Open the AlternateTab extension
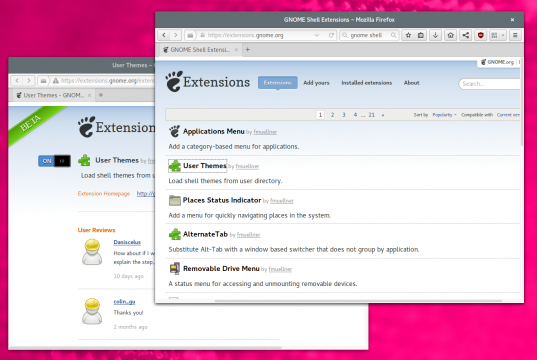 (x=205, y=234)
